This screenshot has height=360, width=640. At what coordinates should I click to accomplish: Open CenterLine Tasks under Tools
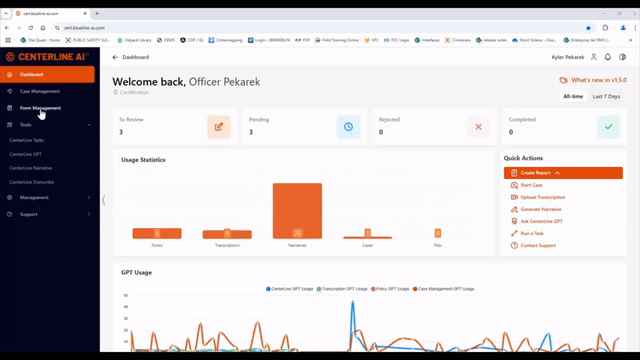pos(27,140)
